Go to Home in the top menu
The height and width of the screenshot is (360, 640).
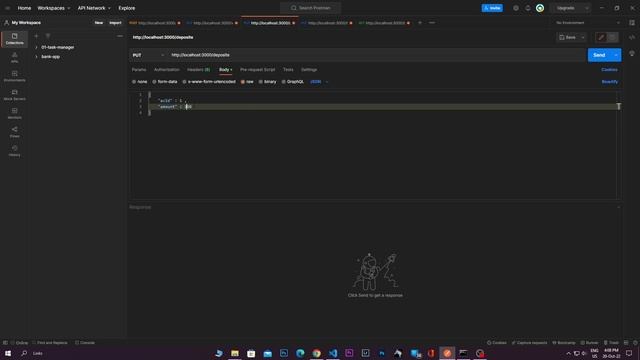tap(24, 8)
